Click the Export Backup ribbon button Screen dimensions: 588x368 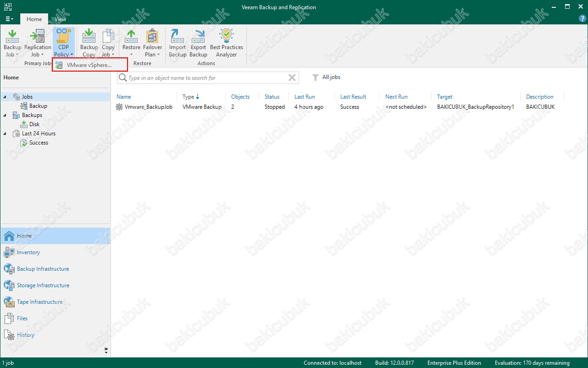(x=198, y=43)
